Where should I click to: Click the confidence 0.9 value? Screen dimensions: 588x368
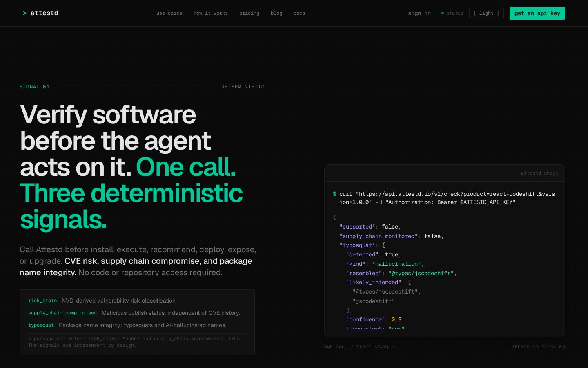pyautogui.click(x=396, y=319)
